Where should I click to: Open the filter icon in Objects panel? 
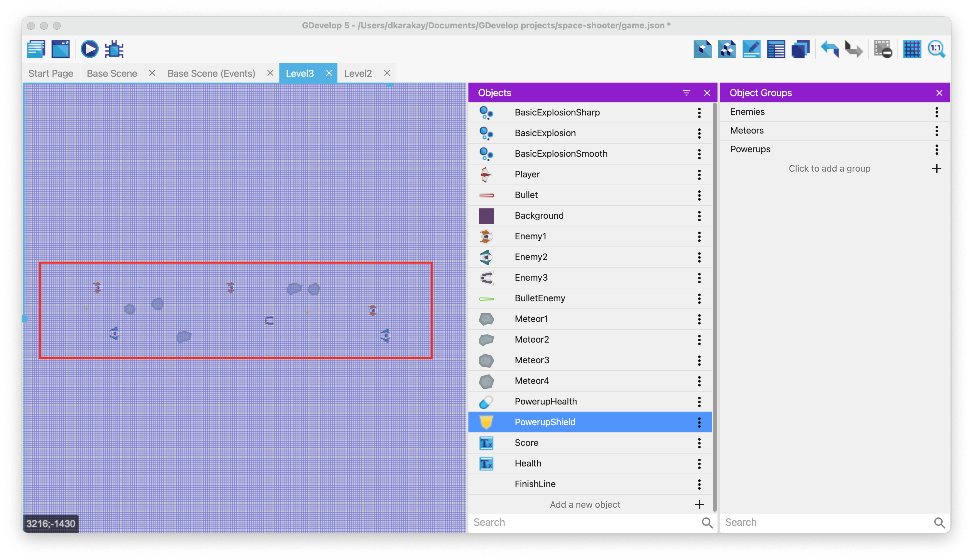tap(686, 93)
